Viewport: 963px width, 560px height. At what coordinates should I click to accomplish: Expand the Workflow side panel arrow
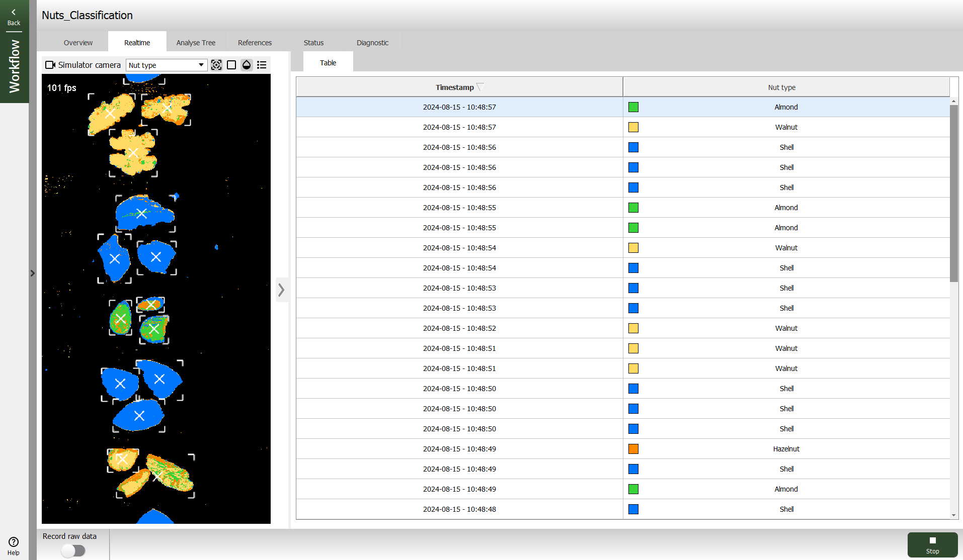pyautogui.click(x=33, y=273)
